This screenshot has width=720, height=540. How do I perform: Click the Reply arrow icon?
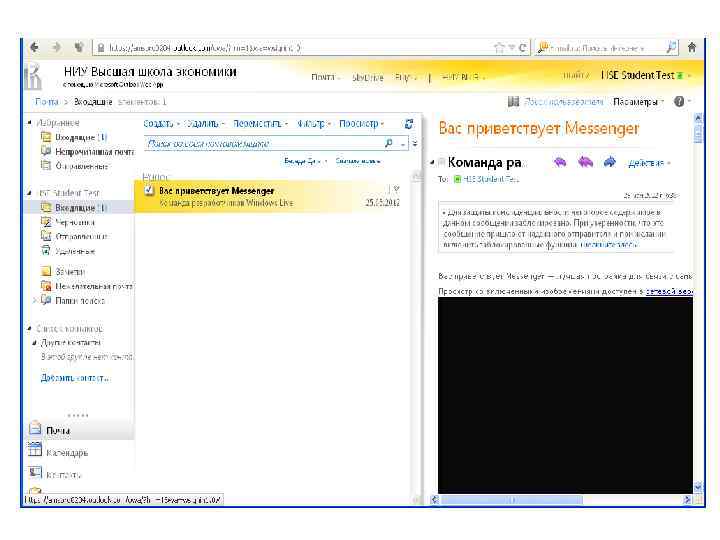coord(560,162)
